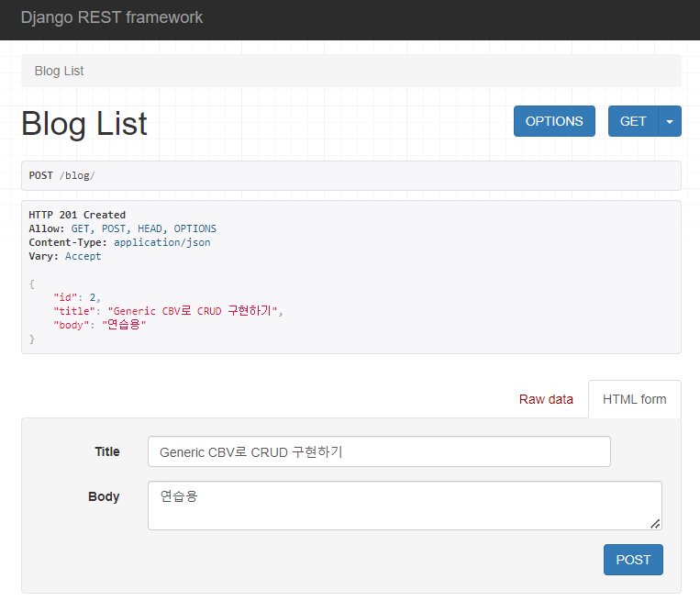
Task: Click the Body field label
Action: coord(104,496)
